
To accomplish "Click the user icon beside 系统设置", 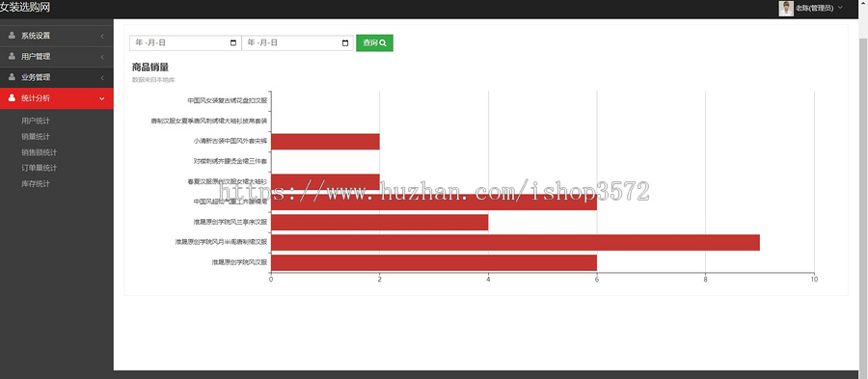I will click(12, 36).
